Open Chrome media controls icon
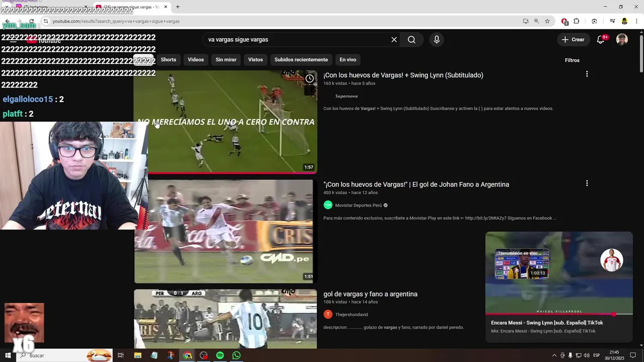Image resolution: width=644 pixels, height=362 pixels. tap(612, 21)
